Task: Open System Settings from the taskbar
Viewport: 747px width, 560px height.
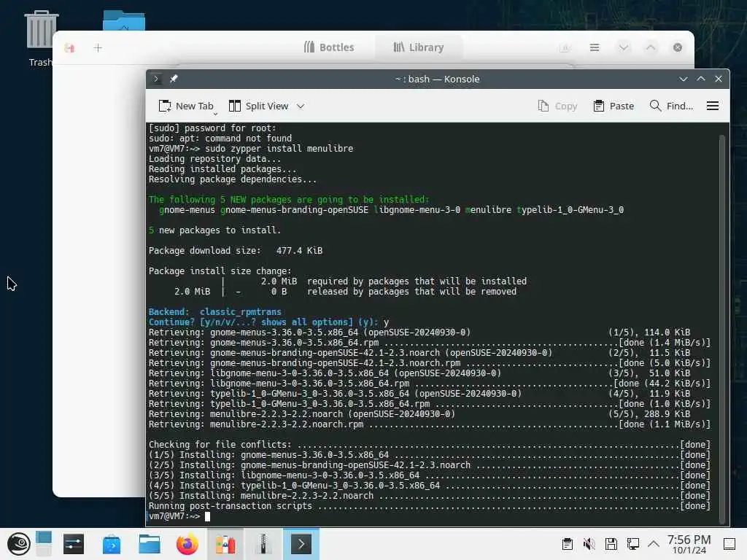Action: 74,544
